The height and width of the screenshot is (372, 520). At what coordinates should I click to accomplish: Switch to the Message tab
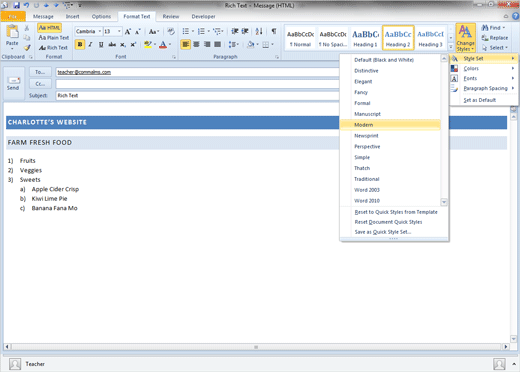pos(43,16)
